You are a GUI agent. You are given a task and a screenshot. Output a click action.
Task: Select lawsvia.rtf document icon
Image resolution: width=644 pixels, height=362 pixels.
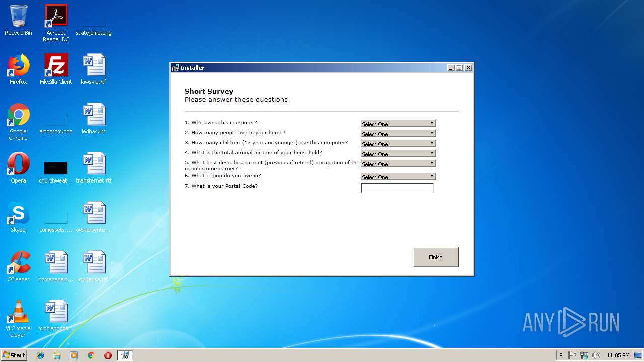click(94, 69)
